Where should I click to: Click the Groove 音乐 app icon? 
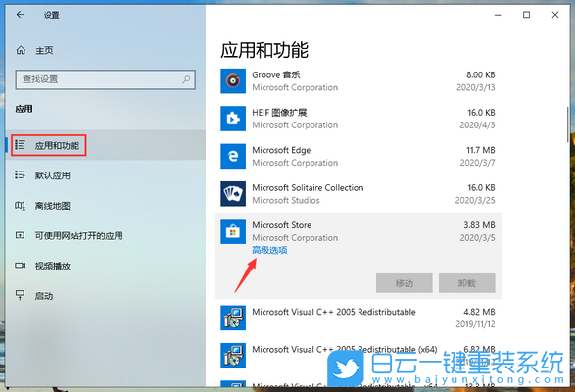[x=233, y=80]
